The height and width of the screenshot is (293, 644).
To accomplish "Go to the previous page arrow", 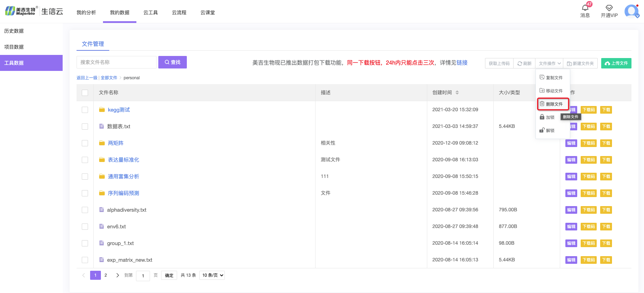I will coord(84,275).
